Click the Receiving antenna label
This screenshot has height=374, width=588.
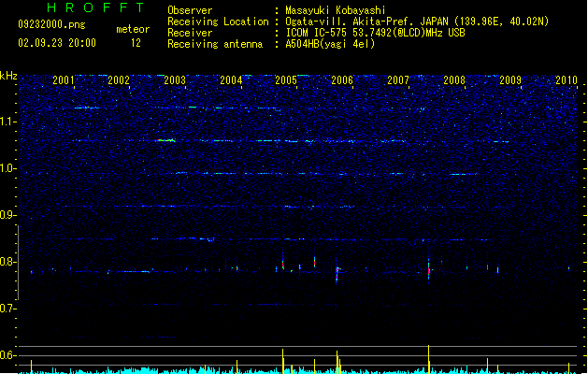click(x=215, y=44)
